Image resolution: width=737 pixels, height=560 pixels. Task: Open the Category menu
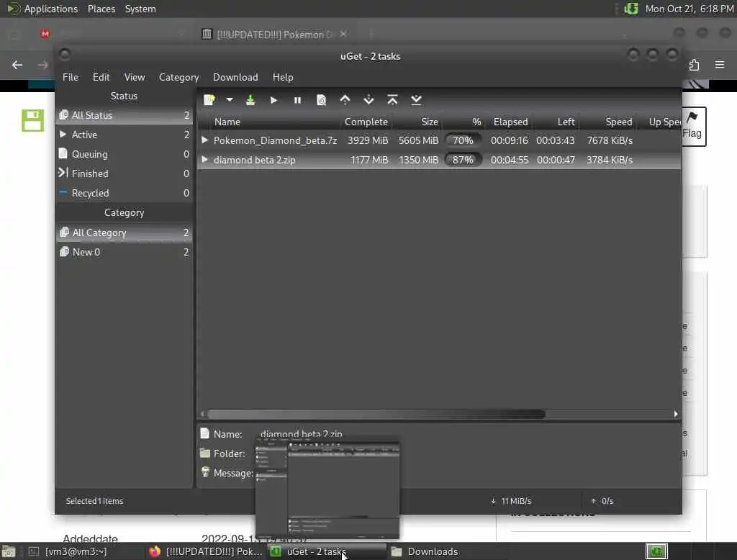click(x=178, y=77)
